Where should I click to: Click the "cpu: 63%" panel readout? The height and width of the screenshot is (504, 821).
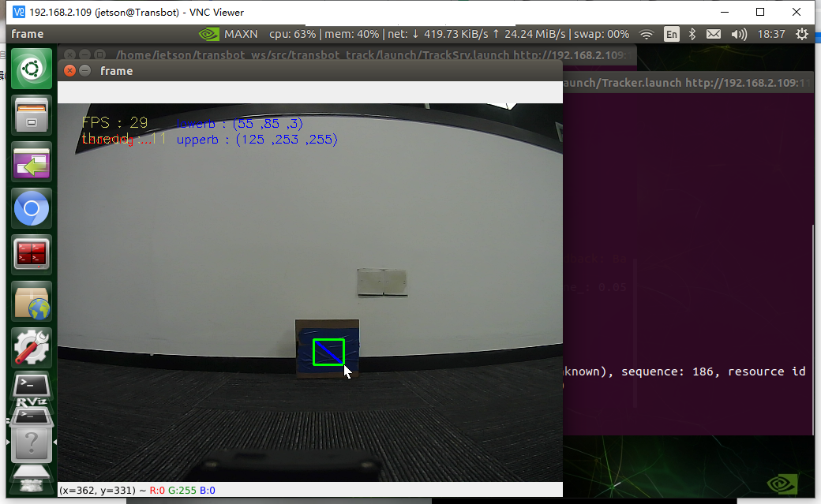point(293,34)
